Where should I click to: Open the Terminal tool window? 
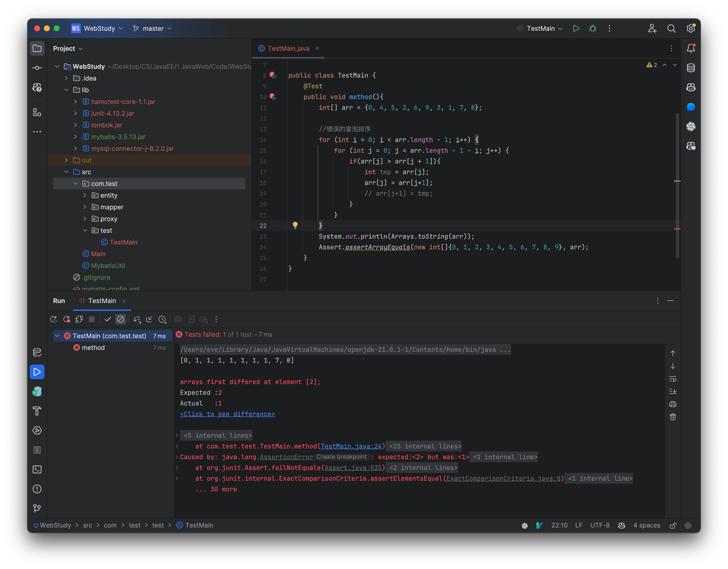tap(37, 469)
